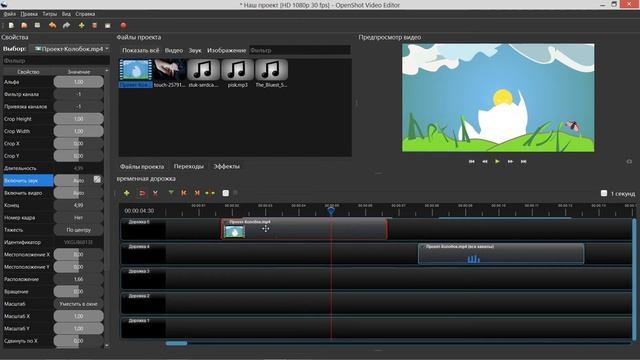Click the Undo arrow in the toolbar
The image size is (640, 360).
point(52,25)
